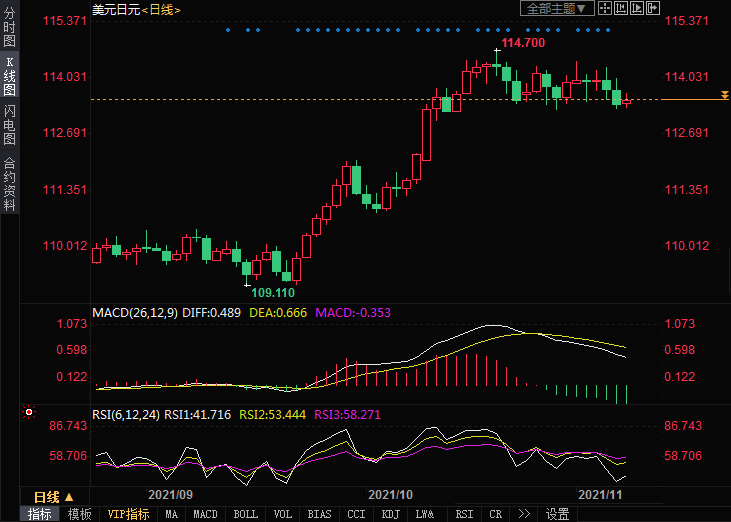Select the 模板 bottom tab
The width and height of the screenshot is (731, 522).
tap(79, 514)
